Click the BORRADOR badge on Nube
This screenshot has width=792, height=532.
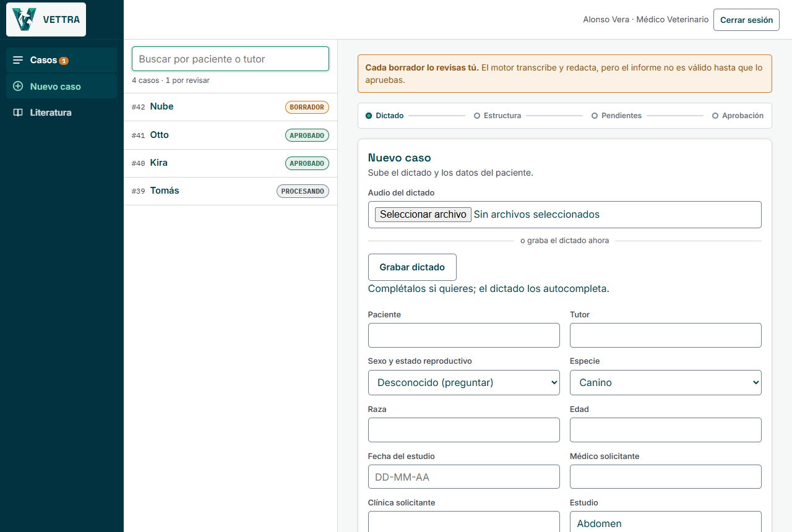pos(307,107)
